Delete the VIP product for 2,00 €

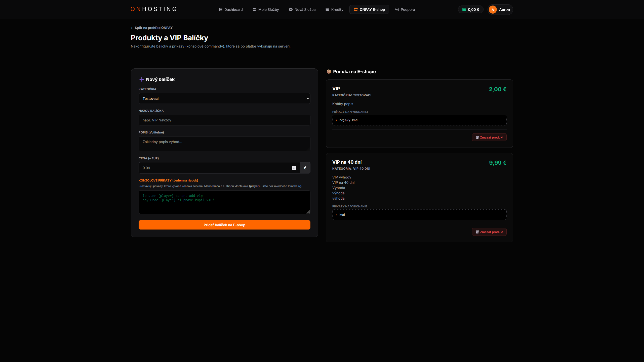[489, 138]
